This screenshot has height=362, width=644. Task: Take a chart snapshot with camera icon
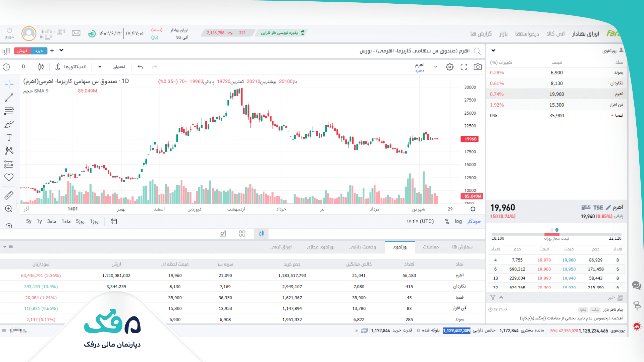(478, 67)
